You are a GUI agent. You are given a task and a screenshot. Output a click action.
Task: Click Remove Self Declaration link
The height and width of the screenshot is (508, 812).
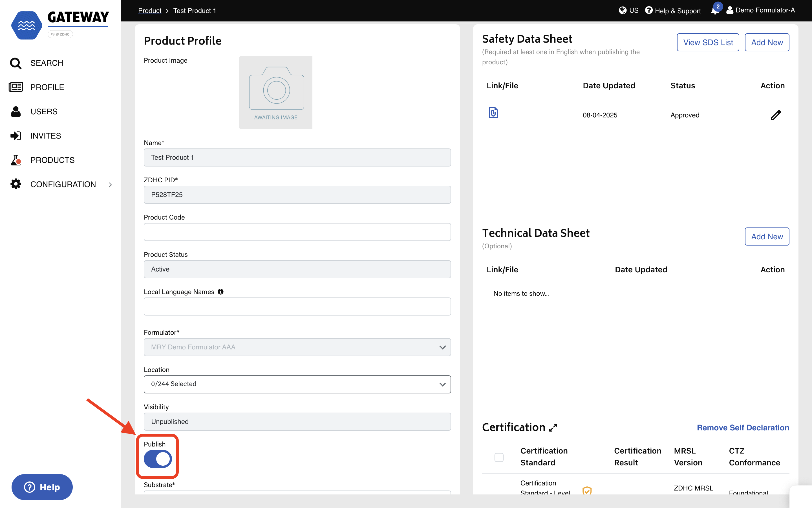click(x=743, y=428)
